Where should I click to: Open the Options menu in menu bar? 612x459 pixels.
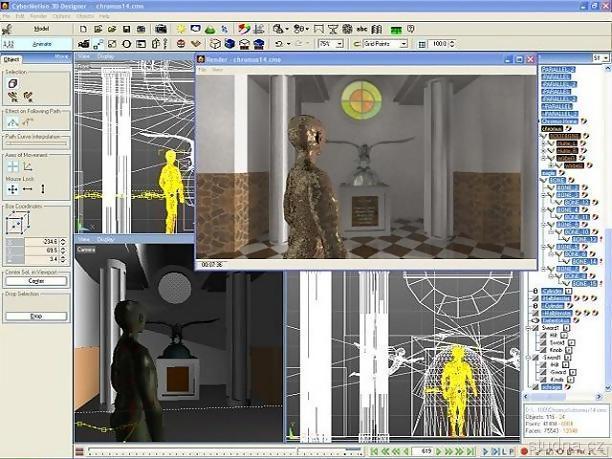point(62,16)
